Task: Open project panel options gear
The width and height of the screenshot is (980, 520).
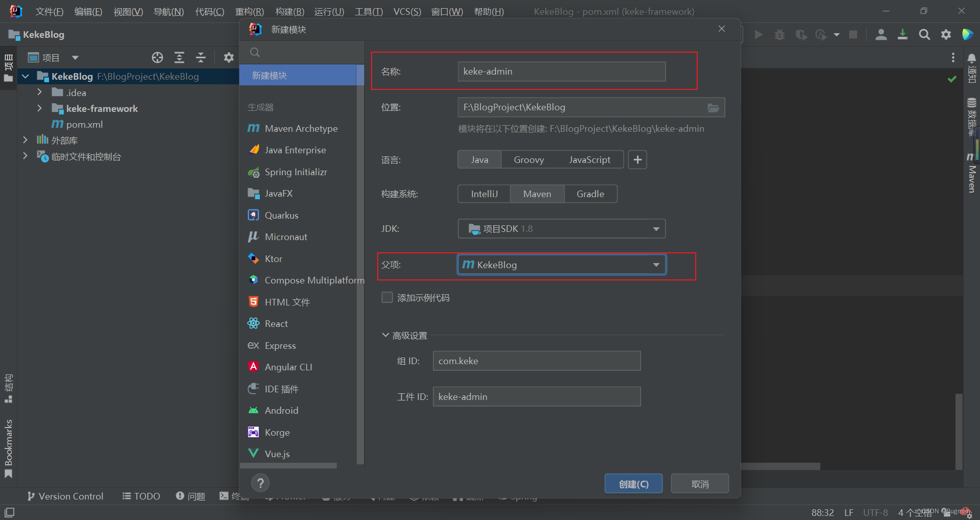Action: 229,58
